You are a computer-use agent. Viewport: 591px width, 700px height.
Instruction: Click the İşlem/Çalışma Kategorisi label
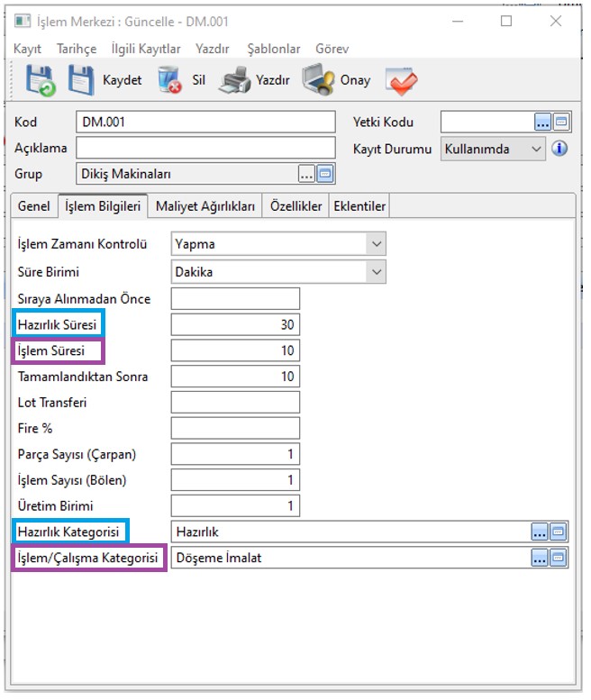pos(88,558)
